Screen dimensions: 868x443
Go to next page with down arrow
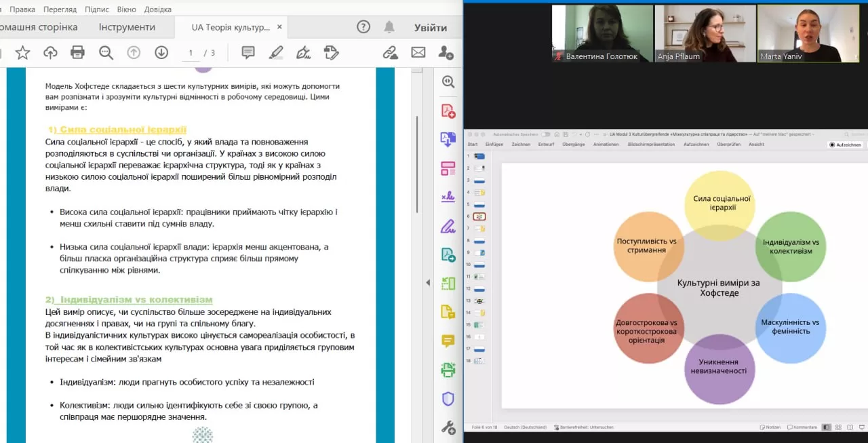pyautogui.click(x=161, y=52)
